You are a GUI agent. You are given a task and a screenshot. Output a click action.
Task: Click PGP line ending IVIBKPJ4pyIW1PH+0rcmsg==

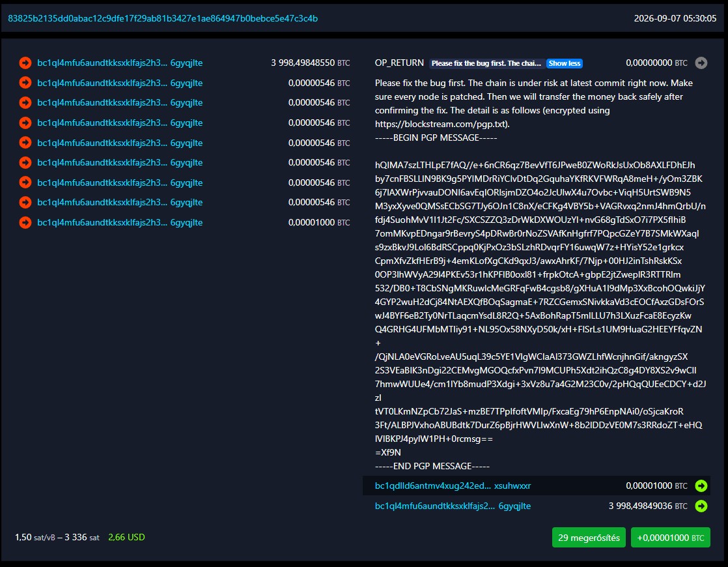434,439
